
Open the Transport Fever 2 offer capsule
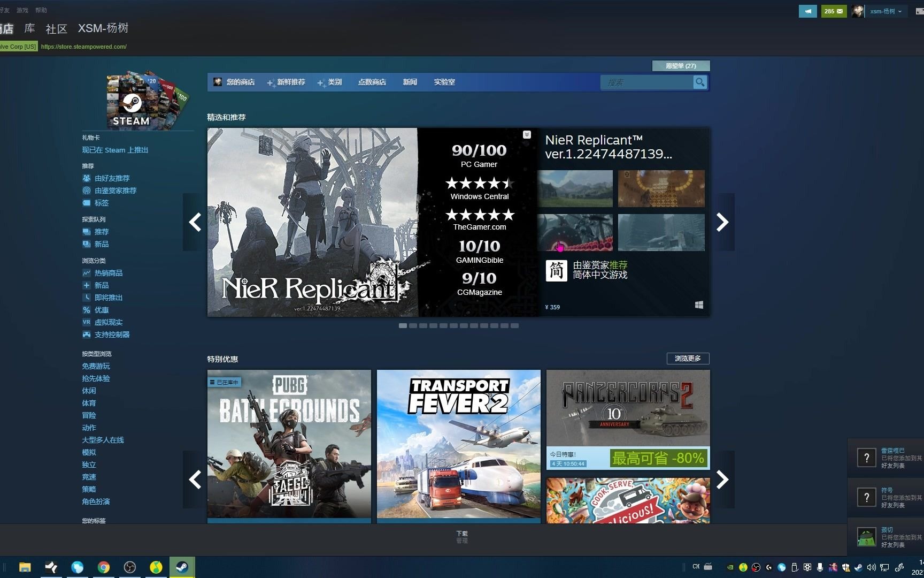(x=459, y=446)
